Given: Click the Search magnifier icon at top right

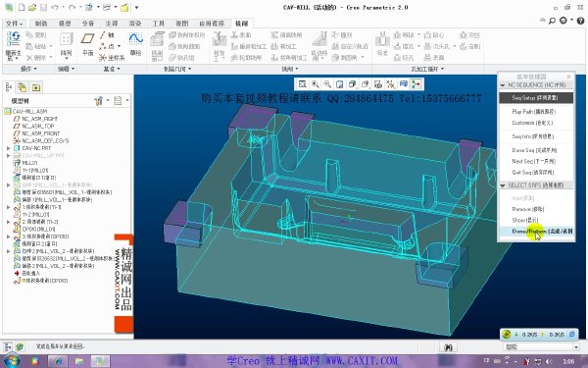Looking at the screenshot, I should (x=552, y=21).
